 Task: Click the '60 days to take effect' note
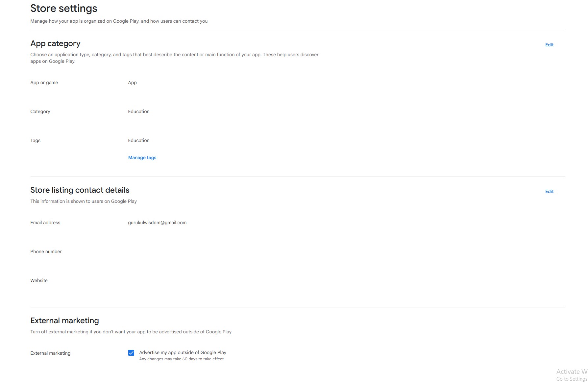click(x=181, y=359)
